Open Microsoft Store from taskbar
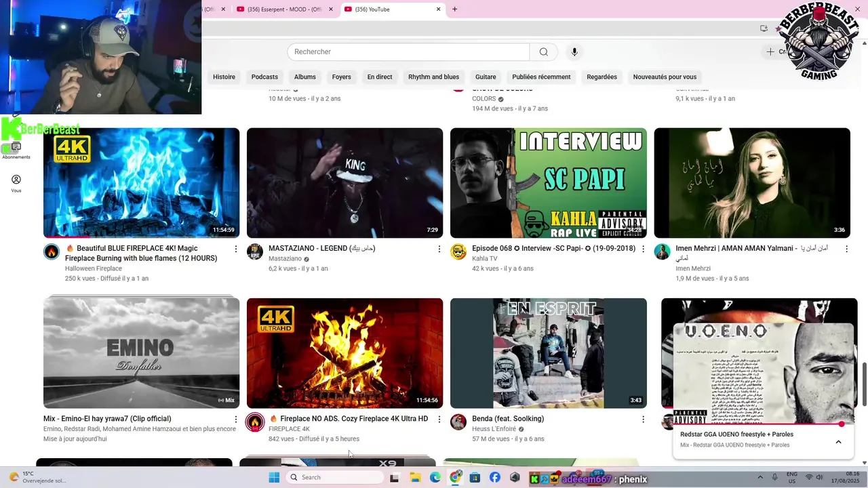The height and width of the screenshot is (488, 868). tap(475, 477)
